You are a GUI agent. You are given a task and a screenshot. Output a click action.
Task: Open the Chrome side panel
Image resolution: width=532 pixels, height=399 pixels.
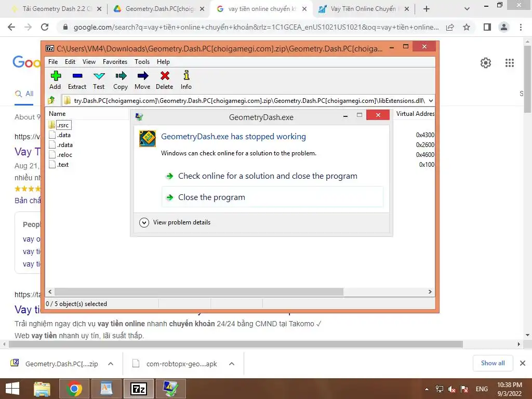click(487, 27)
